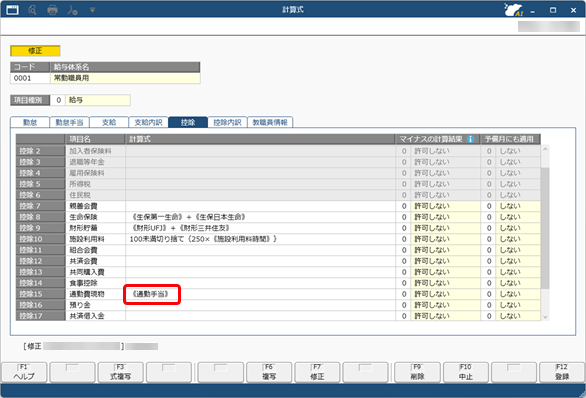The height and width of the screenshot is (398, 586).
Task: Click the 項目名 column header
Action: click(x=95, y=139)
